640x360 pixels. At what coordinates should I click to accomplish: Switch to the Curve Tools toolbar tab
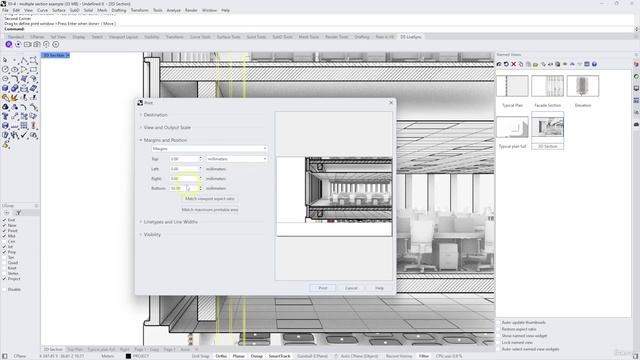pyautogui.click(x=200, y=37)
